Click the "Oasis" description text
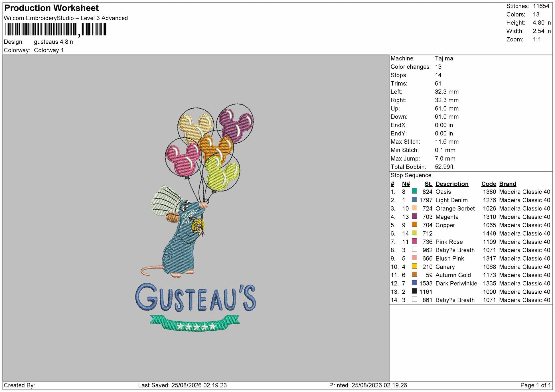555x392 pixels. (x=443, y=192)
